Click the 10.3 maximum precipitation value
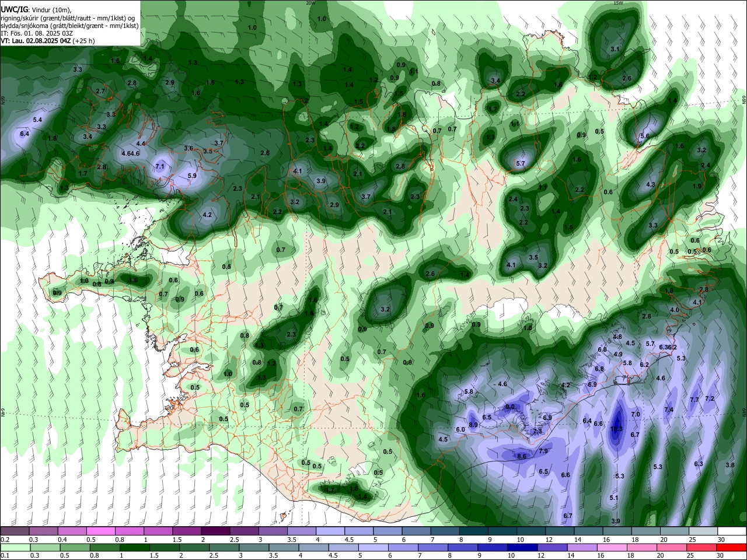 (616, 429)
